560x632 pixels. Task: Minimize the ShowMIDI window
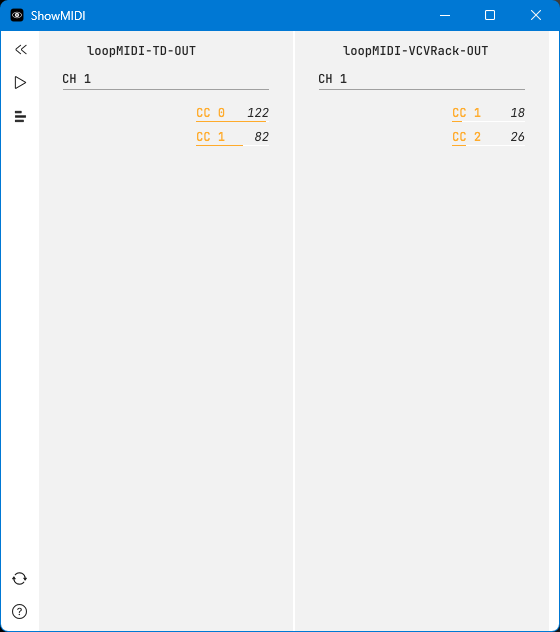click(x=445, y=15)
